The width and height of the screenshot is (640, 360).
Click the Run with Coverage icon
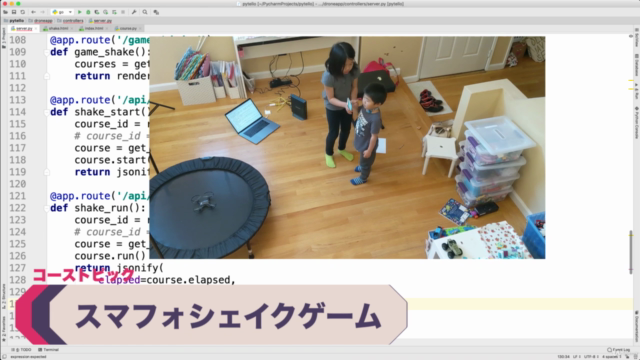coord(97,12)
